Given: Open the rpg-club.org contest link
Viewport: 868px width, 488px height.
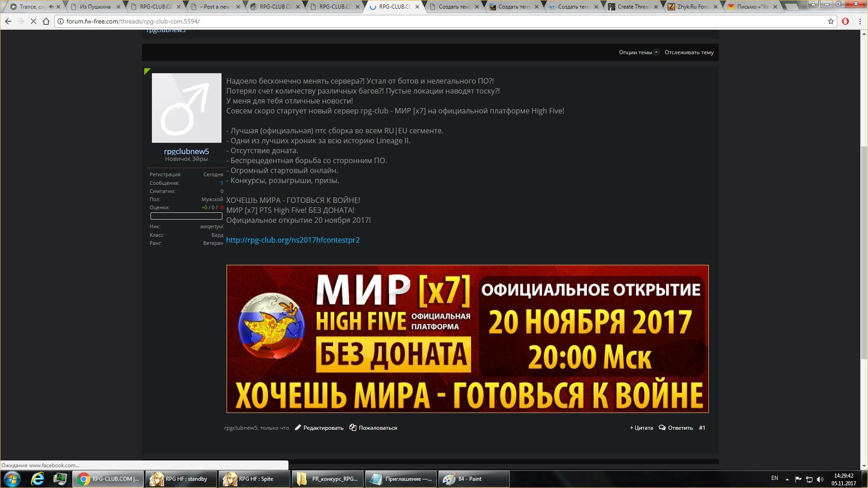Looking at the screenshot, I should 293,240.
